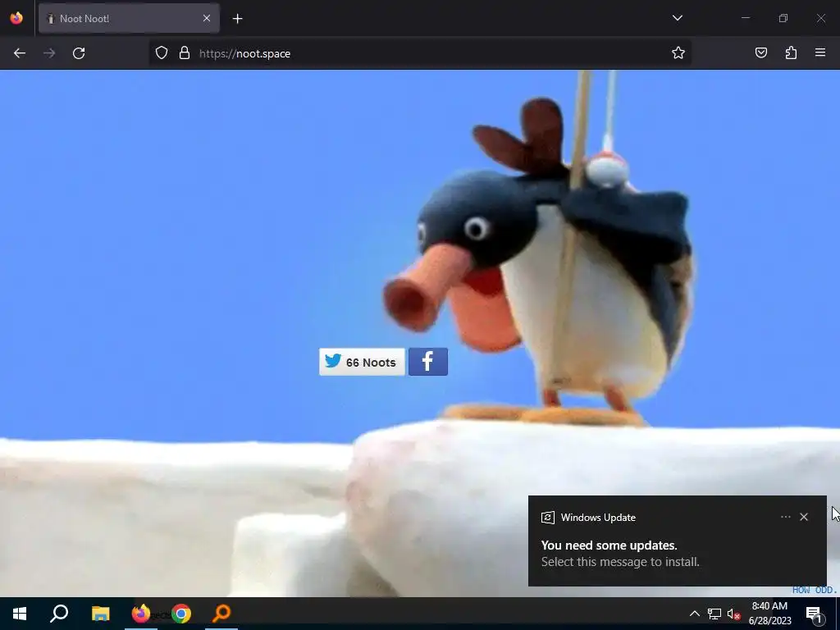Restore down the Firefox window
840x630 pixels.
tap(783, 18)
